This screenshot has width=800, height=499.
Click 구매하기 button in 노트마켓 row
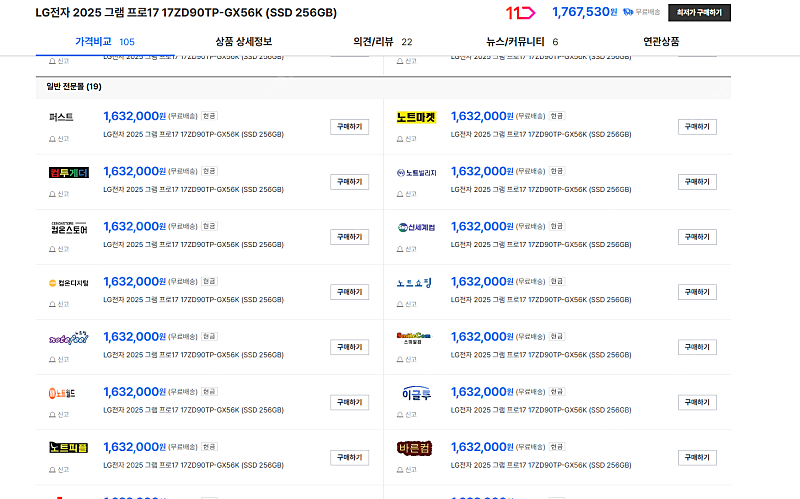pyautogui.click(x=697, y=127)
